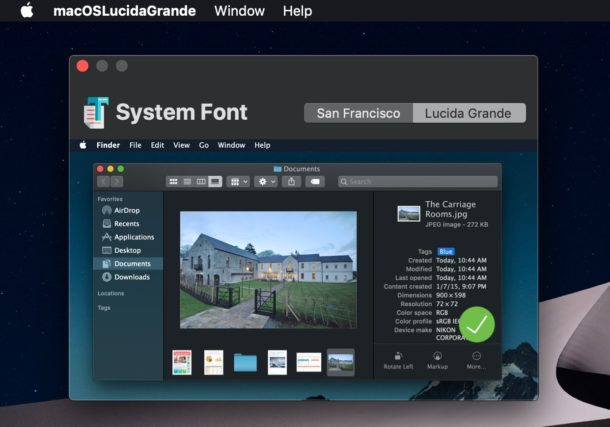Image resolution: width=610 pixels, height=427 pixels.
Task: Click the back arrow in the Documents window
Action: tap(103, 182)
